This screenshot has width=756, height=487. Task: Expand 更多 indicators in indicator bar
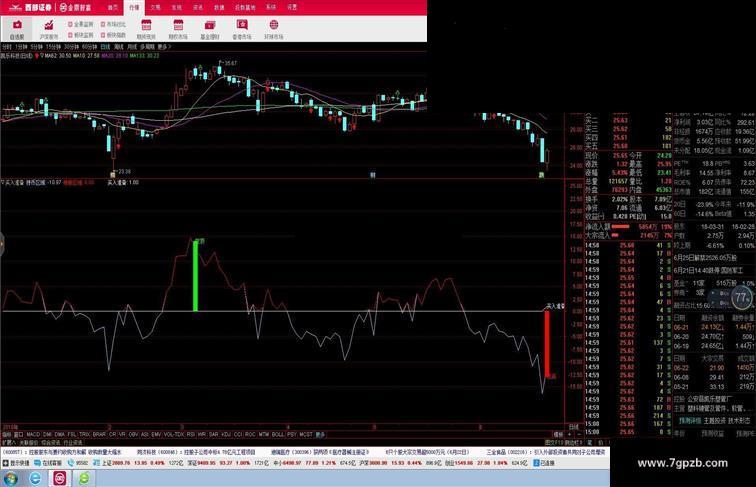320,434
